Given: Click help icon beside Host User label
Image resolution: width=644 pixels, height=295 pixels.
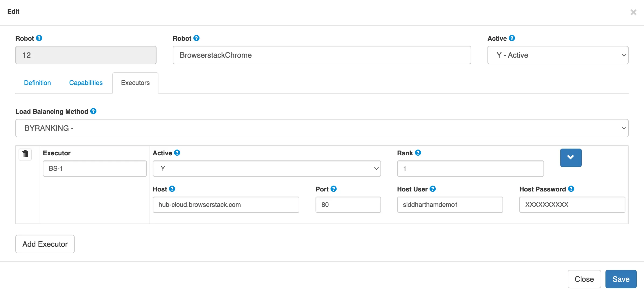Looking at the screenshot, I should point(433,189).
